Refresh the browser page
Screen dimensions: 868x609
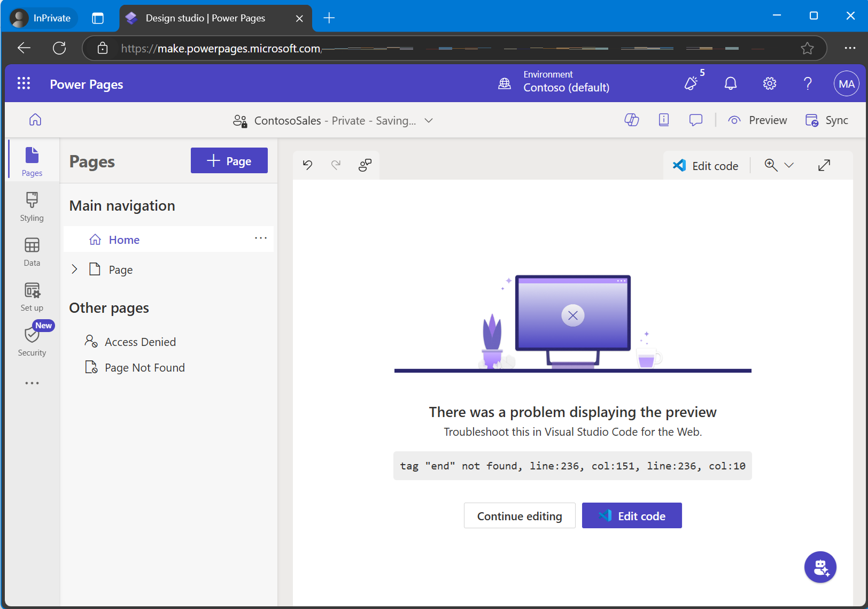click(x=59, y=48)
